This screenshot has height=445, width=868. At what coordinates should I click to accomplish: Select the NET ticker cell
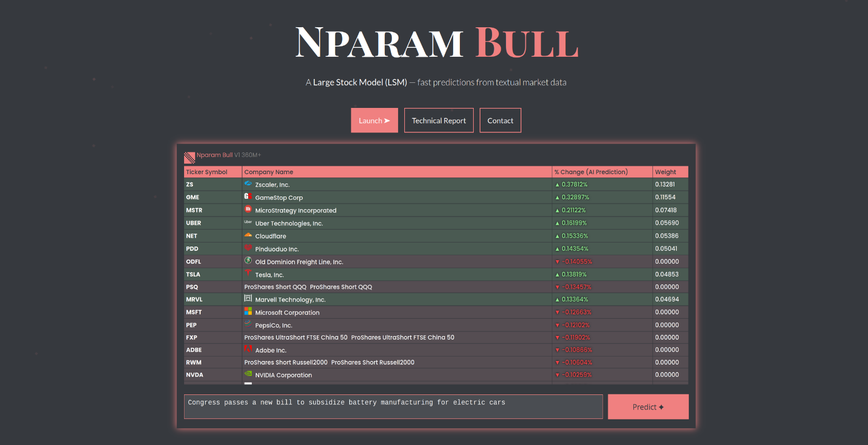[x=213, y=236]
